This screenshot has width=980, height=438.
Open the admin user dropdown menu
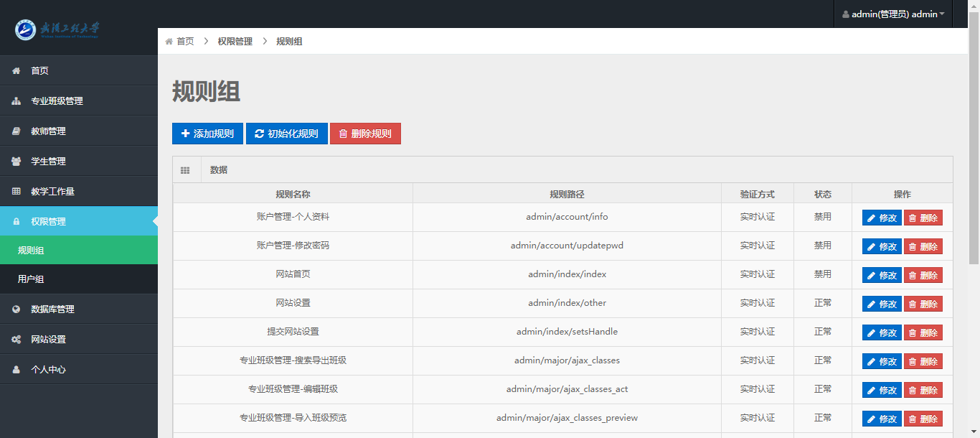click(893, 14)
